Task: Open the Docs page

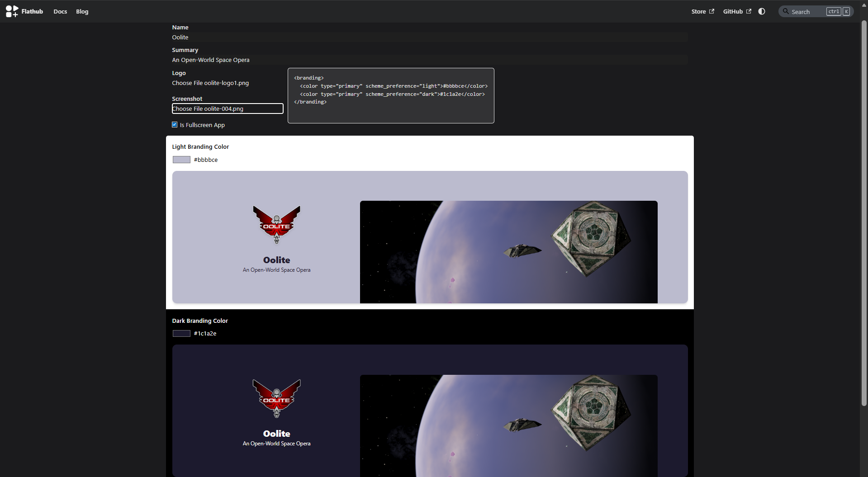Action: coord(60,12)
